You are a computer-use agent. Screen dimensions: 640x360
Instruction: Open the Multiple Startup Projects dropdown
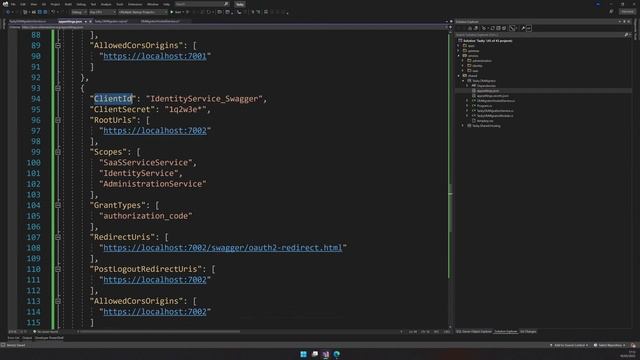[x=142, y=12]
